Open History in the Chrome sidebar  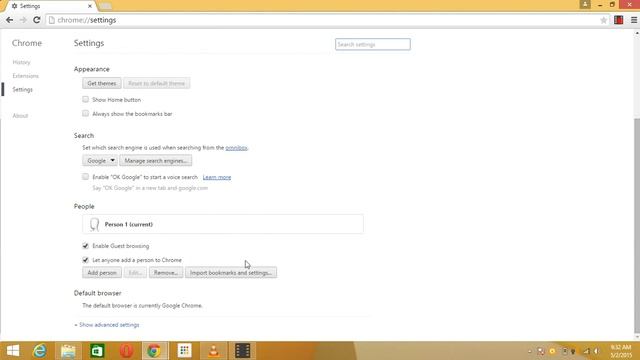[x=21, y=62]
